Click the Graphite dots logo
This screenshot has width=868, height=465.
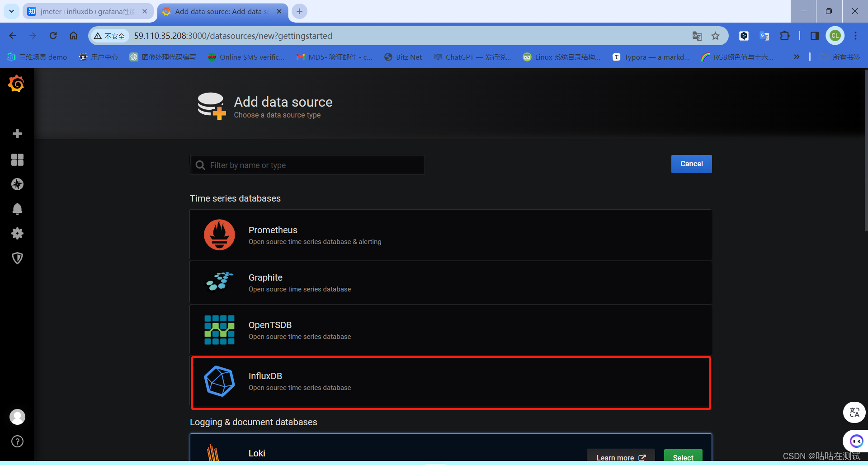[219, 282]
